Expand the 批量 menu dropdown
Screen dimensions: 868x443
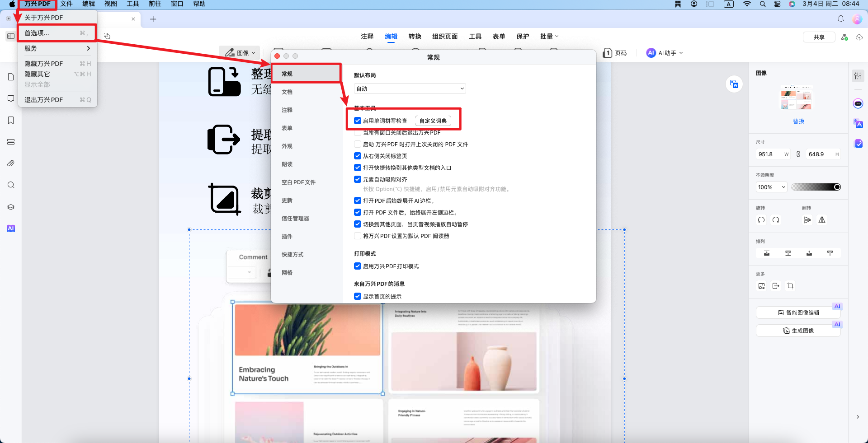(x=549, y=36)
